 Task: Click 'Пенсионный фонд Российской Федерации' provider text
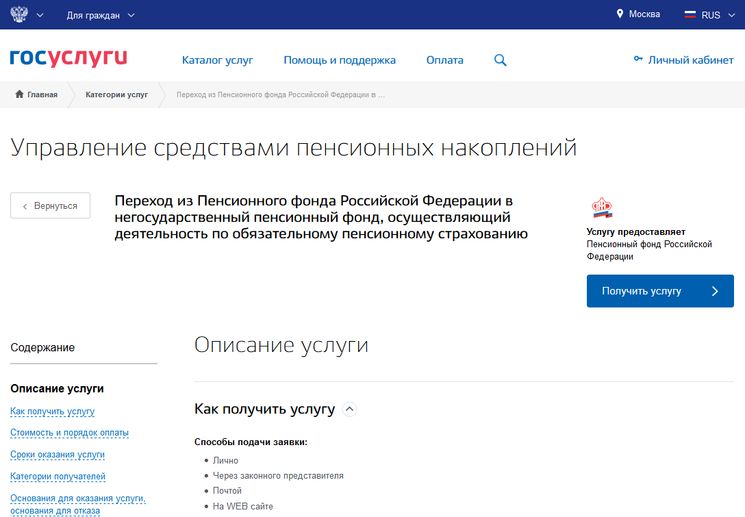tap(649, 250)
